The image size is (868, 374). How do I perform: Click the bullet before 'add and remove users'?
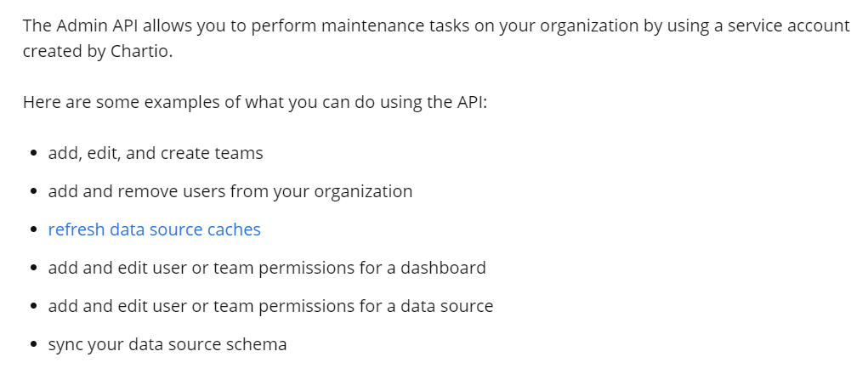point(34,191)
